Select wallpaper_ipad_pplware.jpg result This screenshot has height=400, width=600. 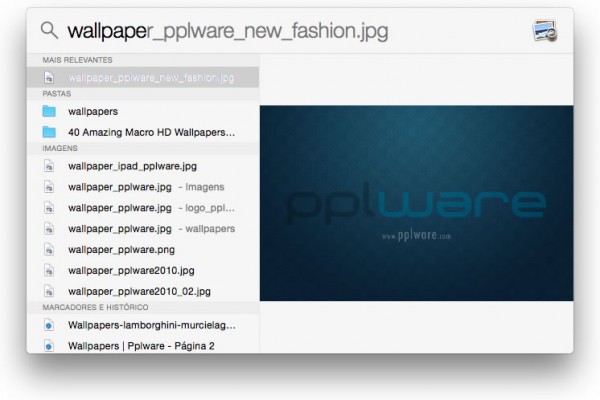pos(143,166)
